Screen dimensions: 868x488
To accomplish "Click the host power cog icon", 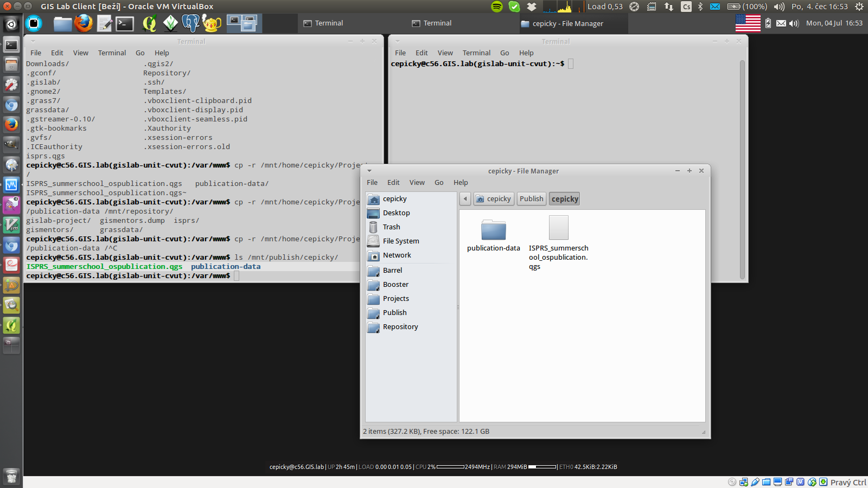I will [859, 7].
